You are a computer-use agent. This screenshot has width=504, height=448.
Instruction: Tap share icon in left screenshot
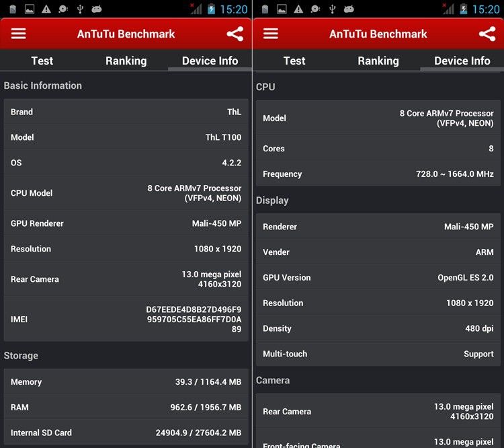pyautogui.click(x=235, y=34)
